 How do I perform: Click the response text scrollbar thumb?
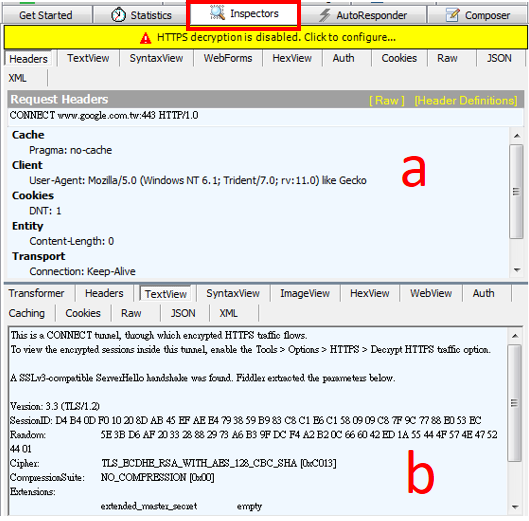[x=514, y=403]
